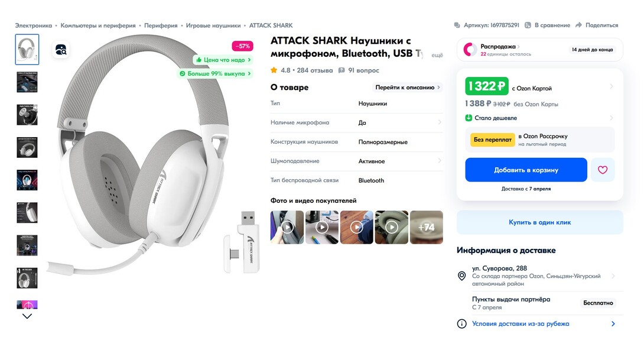This screenshot has height=343, width=644.
Task: Add item to cart with "Добавить в корзину"
Action: [526, 170]
